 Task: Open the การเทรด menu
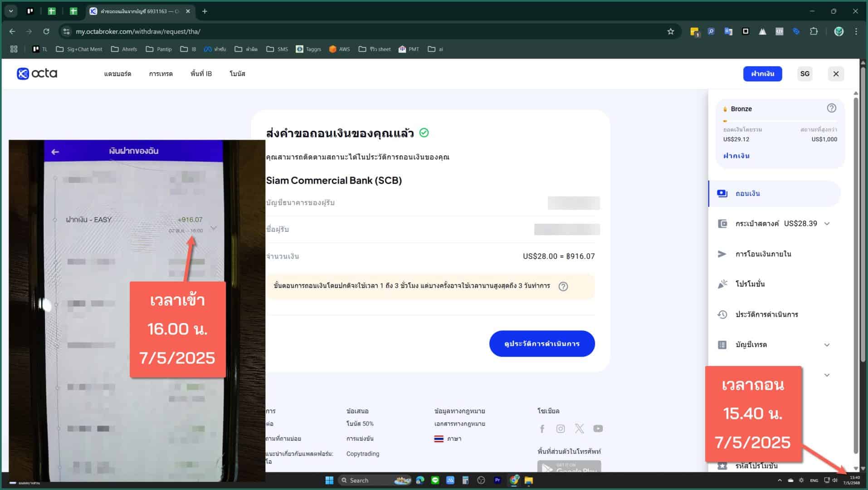[161, 73]
